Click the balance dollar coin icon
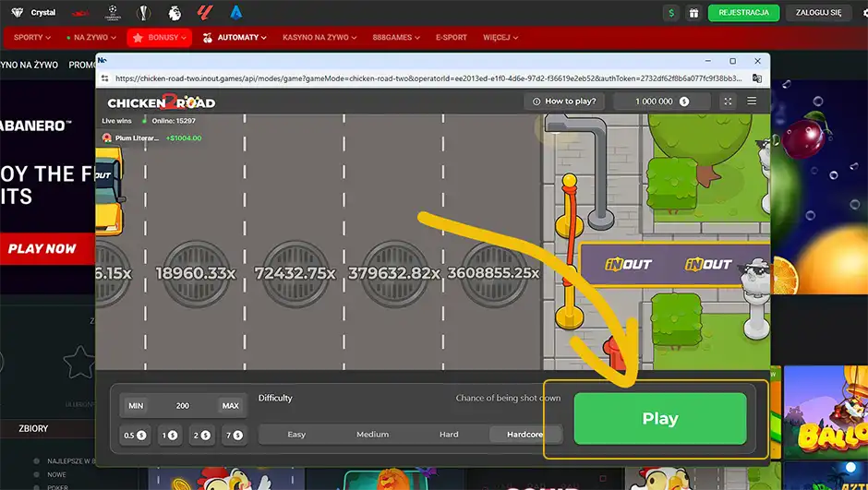868x490 pixels. 684,102
